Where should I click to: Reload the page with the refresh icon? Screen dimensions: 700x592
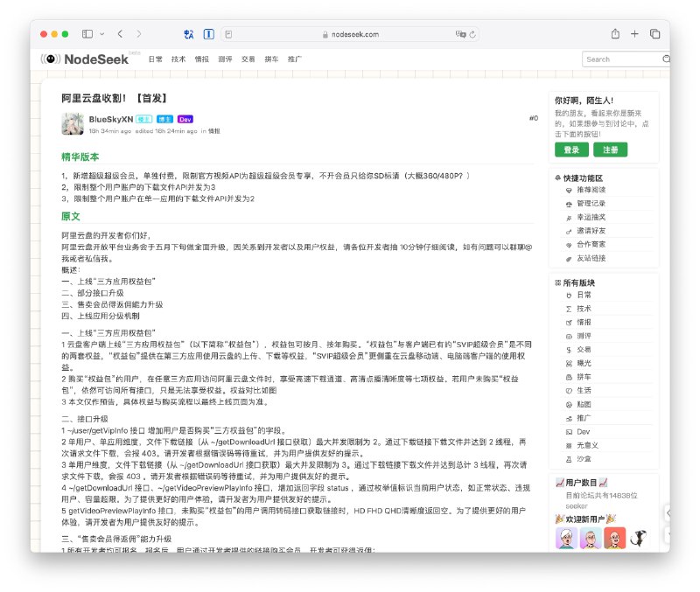pyautogui.click(x=472, y=34)
